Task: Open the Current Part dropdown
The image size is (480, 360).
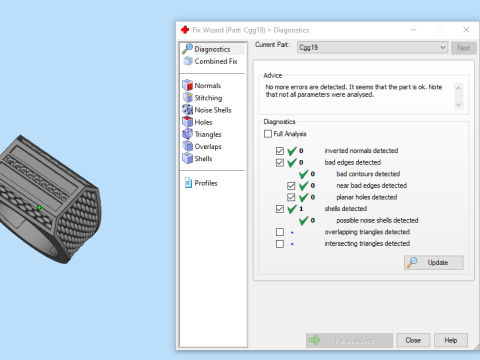Action: point(372,47)
